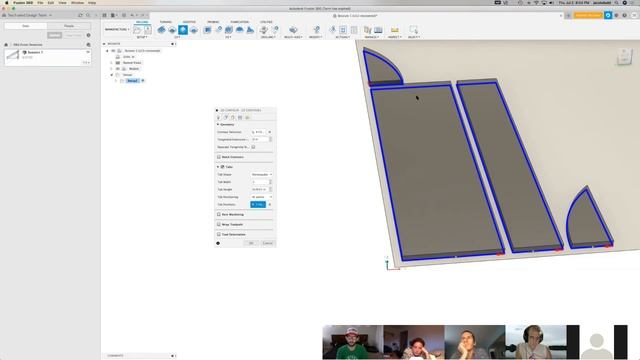Switch to the ADDITIVE ribbon tab
The image size is (640, 360).
189,22
